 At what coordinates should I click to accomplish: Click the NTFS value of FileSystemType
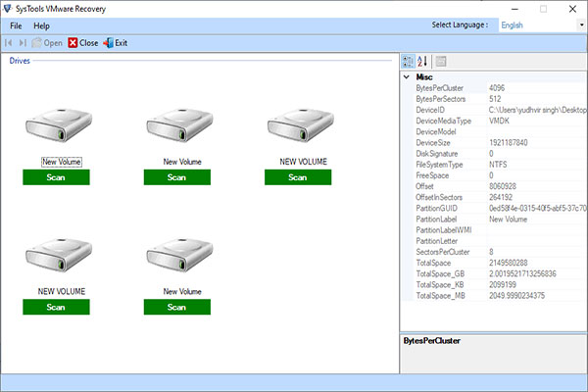[498, 165]
